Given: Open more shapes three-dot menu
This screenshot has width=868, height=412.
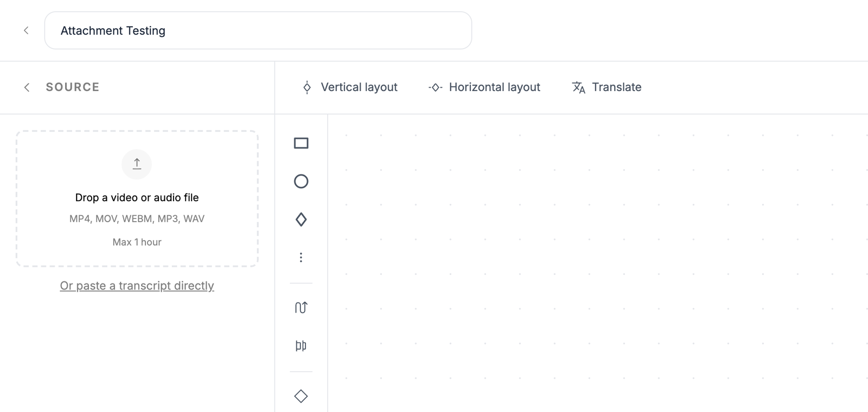Looking at the screenshot, I should point(301,257).
